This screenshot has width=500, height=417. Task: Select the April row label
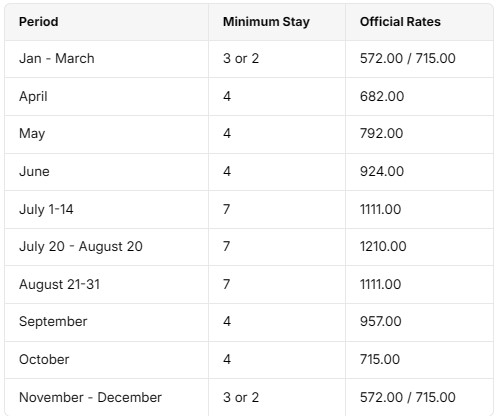33,97
